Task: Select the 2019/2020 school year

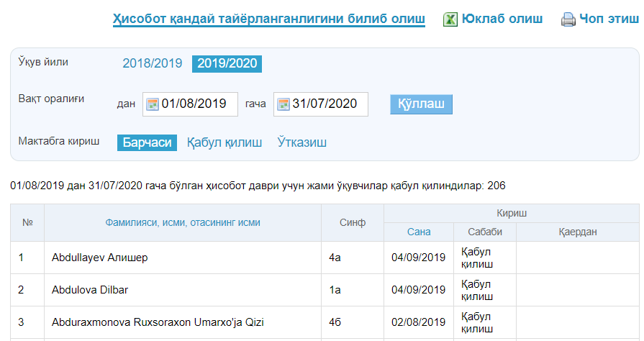Action: (x=227, y=63)
